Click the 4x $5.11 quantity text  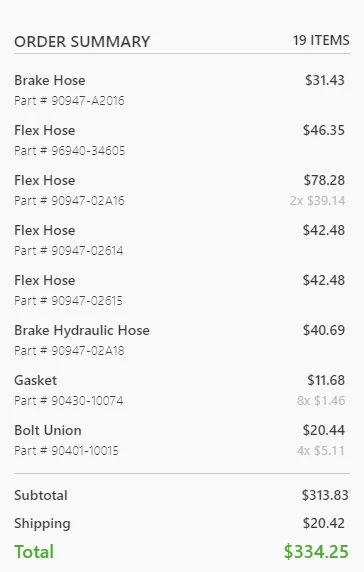321,450
